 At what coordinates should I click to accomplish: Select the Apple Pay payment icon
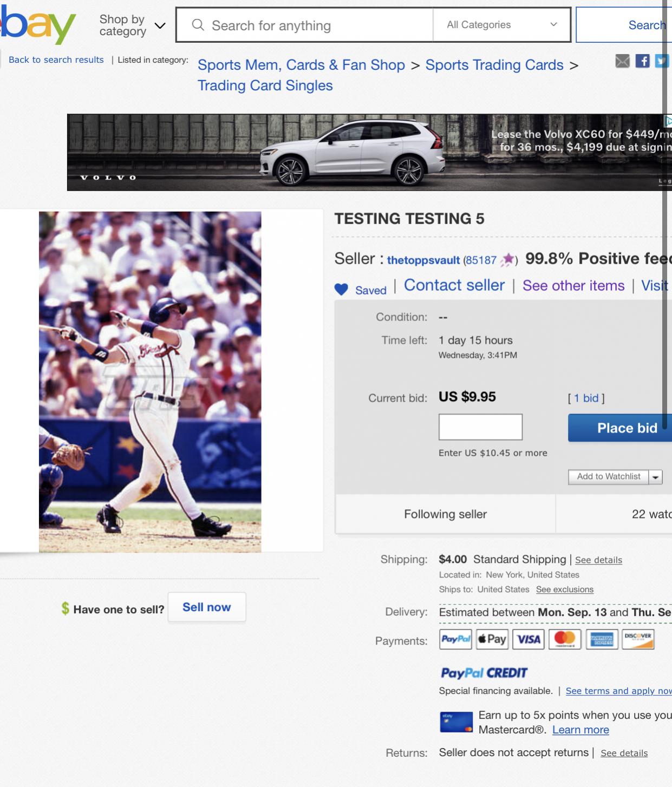pyautogui.click(x=492, y=639)
